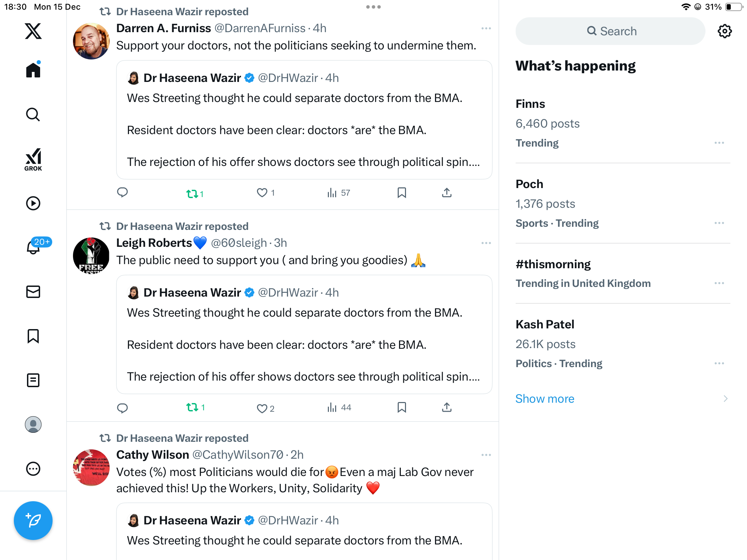Share Darren A. Furniss's post

447,193
